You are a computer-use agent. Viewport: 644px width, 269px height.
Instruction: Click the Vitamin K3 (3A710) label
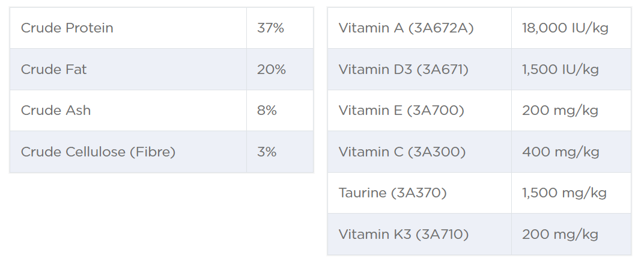pos(404,234)
